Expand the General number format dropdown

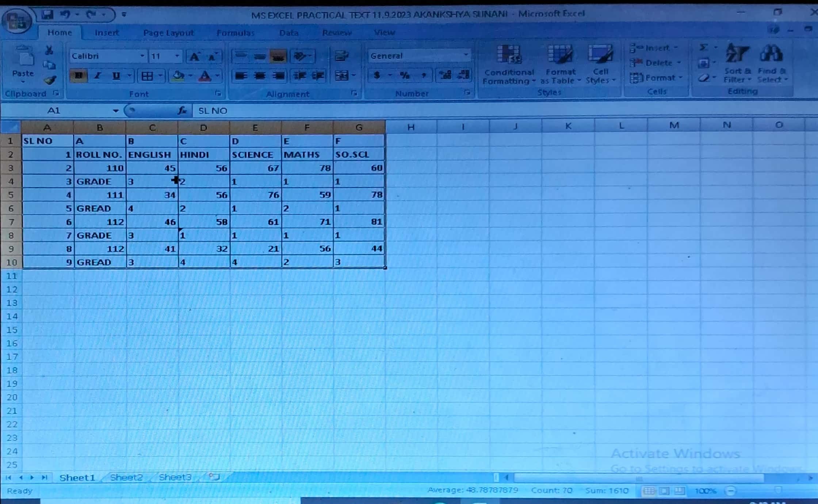[x=466, y=55]
